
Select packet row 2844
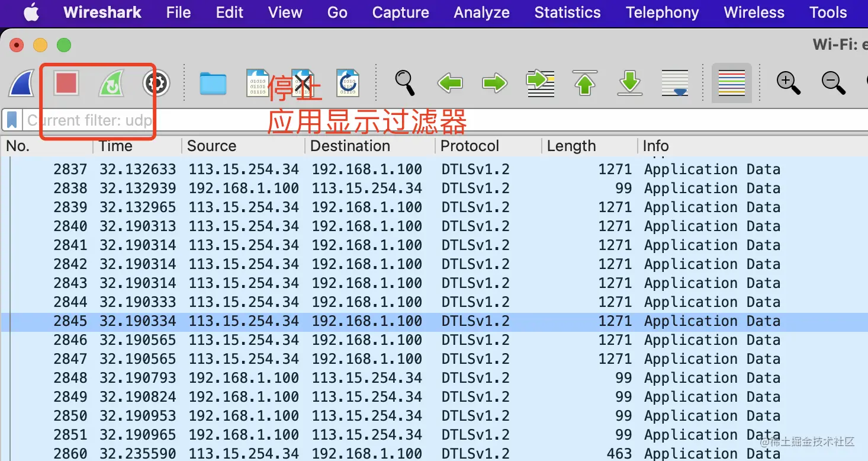click(434, 302)
